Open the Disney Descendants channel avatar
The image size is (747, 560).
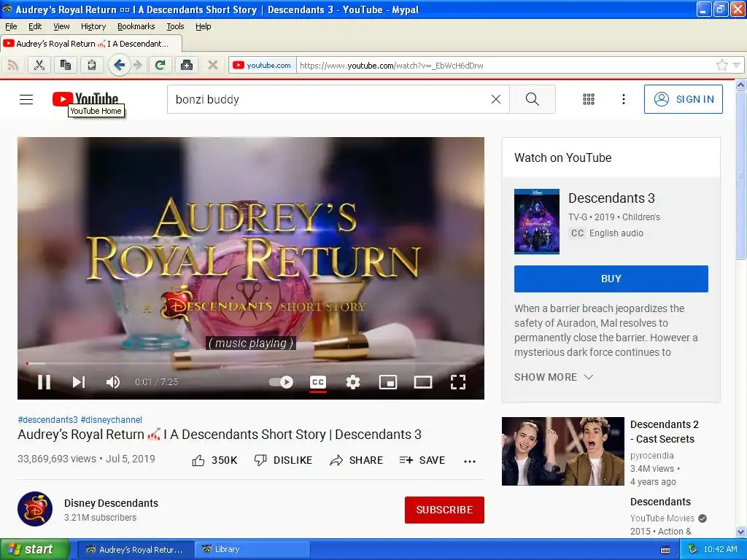coord(35,509)
